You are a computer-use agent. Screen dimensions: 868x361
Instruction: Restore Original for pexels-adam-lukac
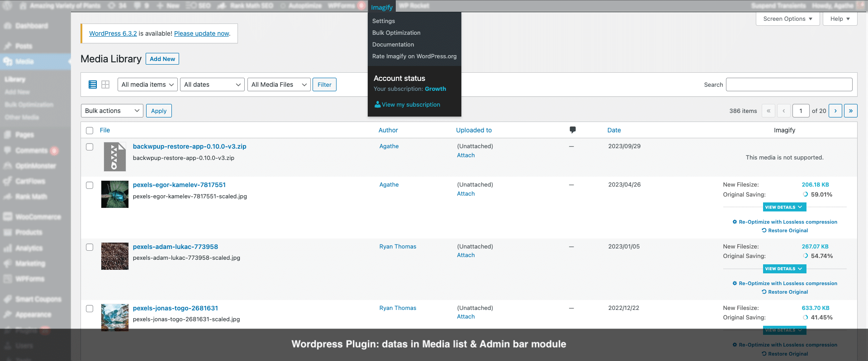point(785,292)
